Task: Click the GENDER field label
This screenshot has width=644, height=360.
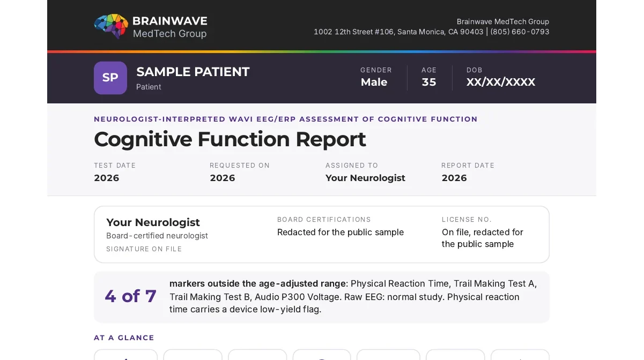Action: tap(376, 70)
